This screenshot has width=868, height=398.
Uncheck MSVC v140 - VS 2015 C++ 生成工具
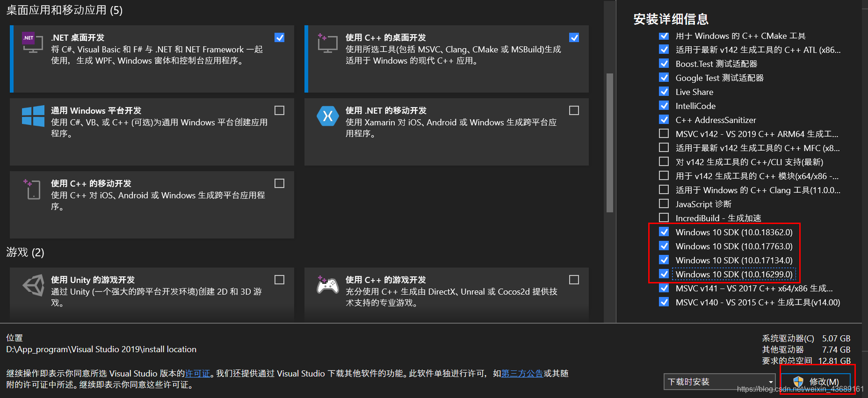[x=664, y=302]
